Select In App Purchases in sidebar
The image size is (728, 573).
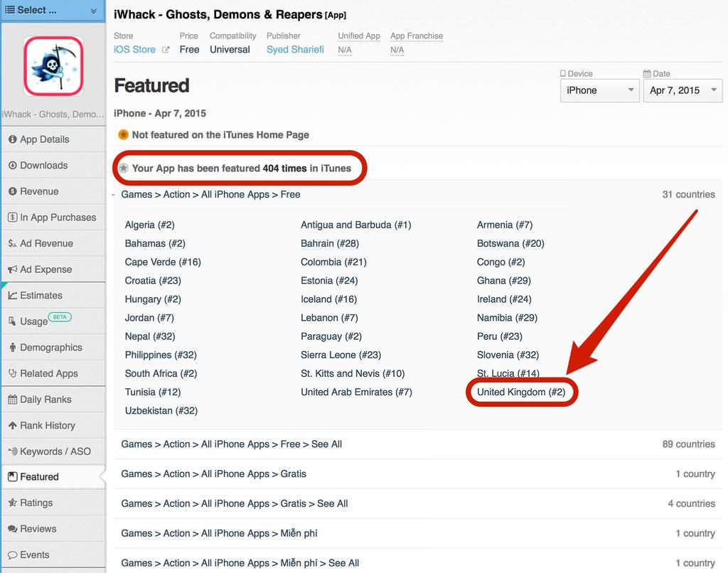tap(53, 218)
